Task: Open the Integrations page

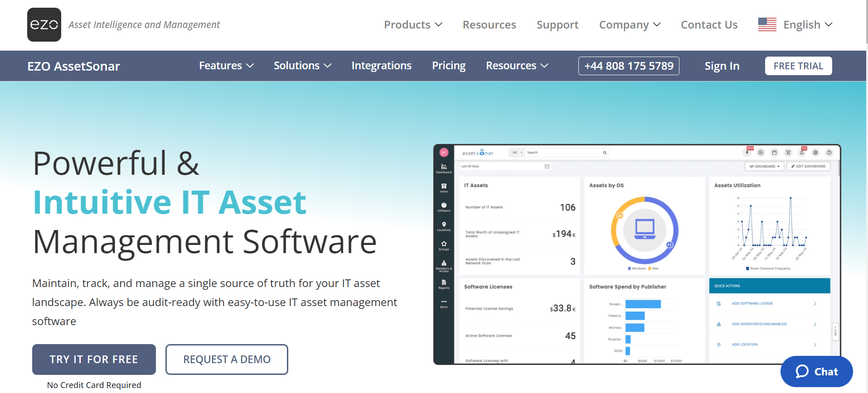Action: click(x=381, y=66)
